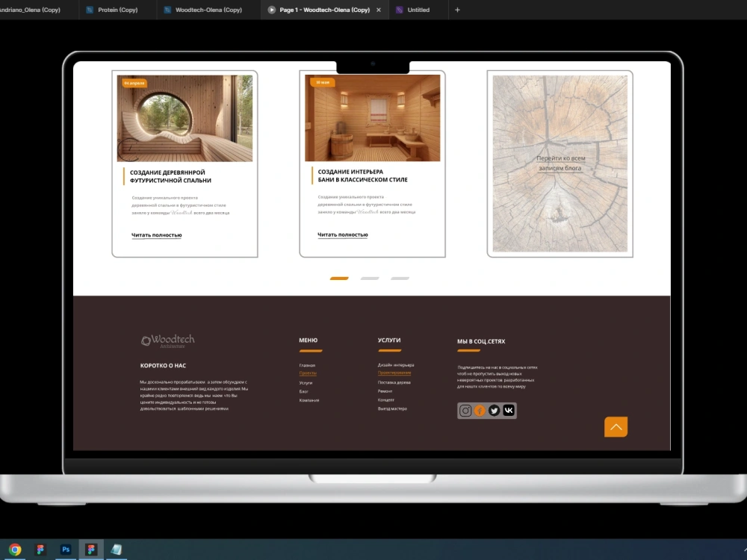The width and height of the screenshot is (747, 560).
Task: Click Перейти ко всем записям блога link
Action: (560, 163)
